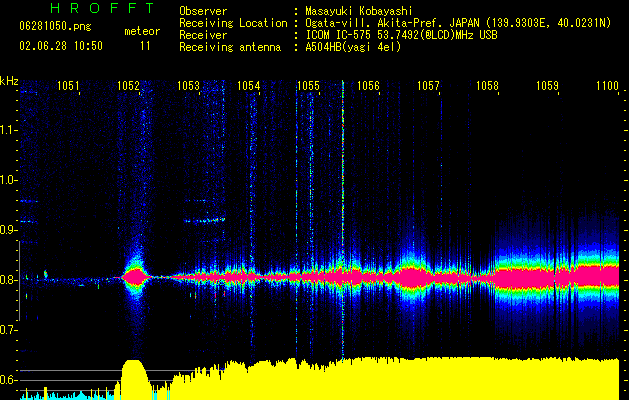Click the 0.6 kHz axis label

point(8,380)
